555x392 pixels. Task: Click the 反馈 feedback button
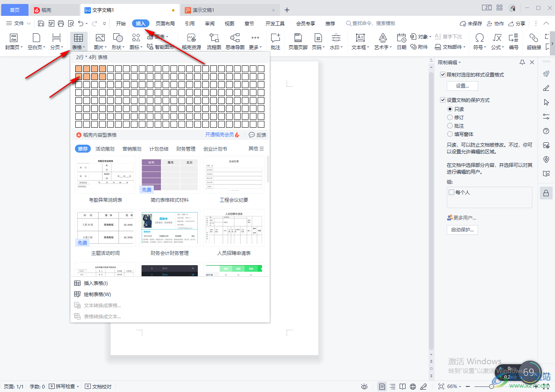pos(257,135)
